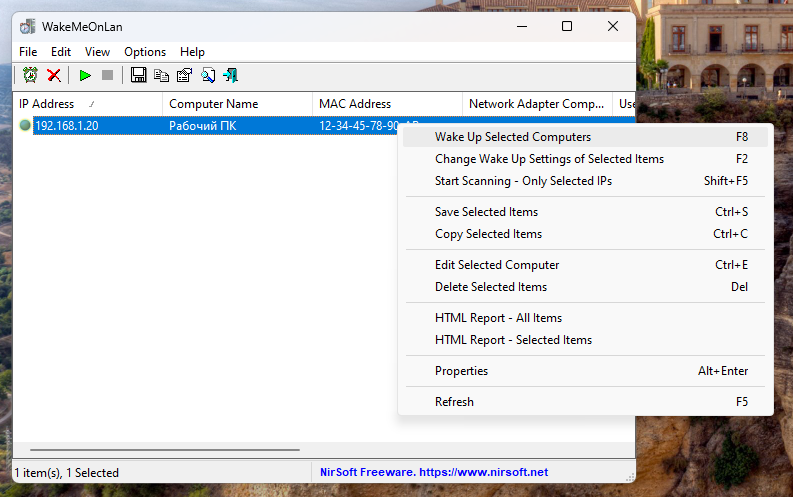
Task: Click the Wake Up Selected Computers alarm-clock toolbar icon
Action: [x=30, y=75]
